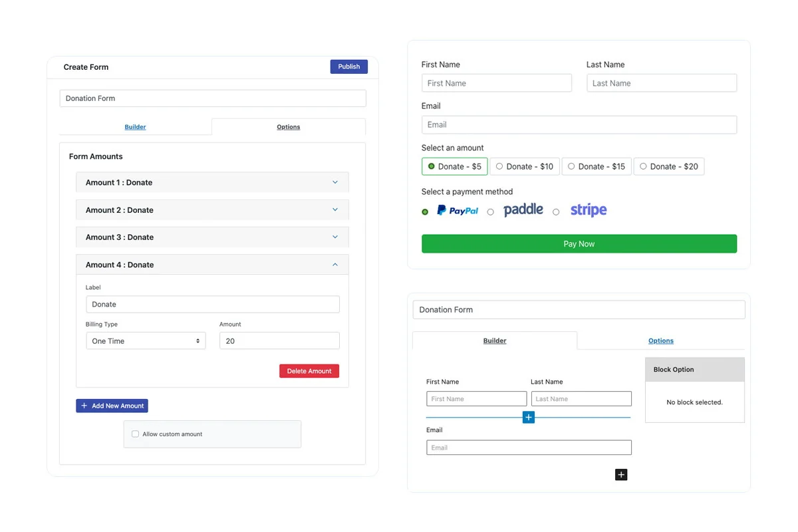798x532 pixels.
Task: Expand Amount 3 : Donate chevron
Action: [x=335, y=237]
